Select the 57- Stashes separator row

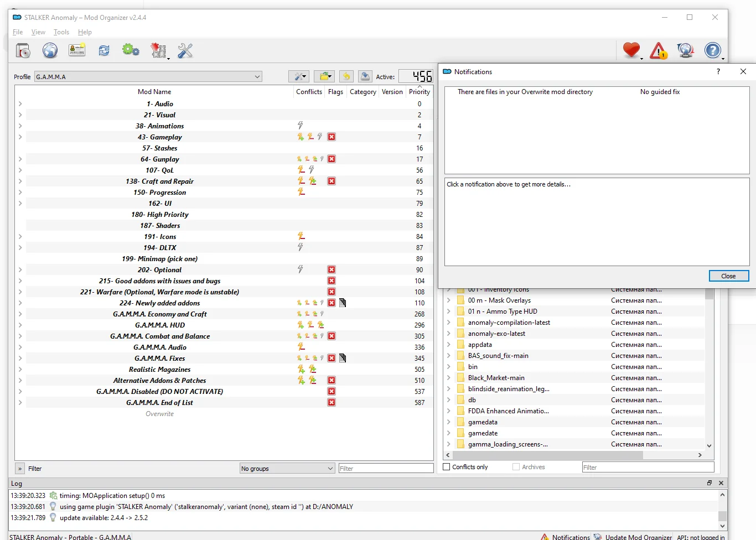tap(159, 148)
